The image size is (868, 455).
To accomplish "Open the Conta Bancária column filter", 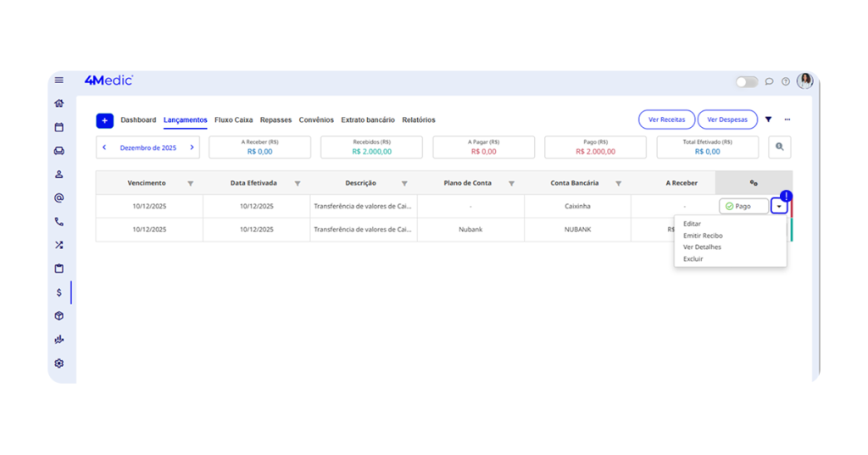I will pyautogui.click(x=619, y=184).
